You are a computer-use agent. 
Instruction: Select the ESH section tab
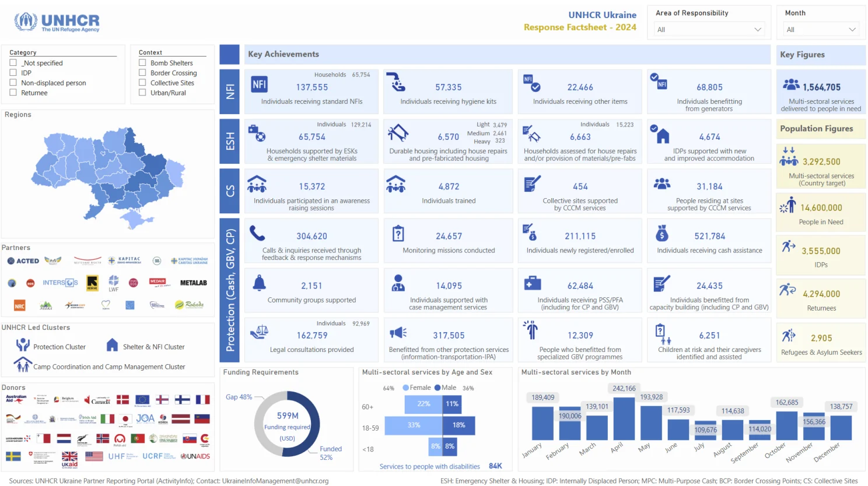point(229,141)
